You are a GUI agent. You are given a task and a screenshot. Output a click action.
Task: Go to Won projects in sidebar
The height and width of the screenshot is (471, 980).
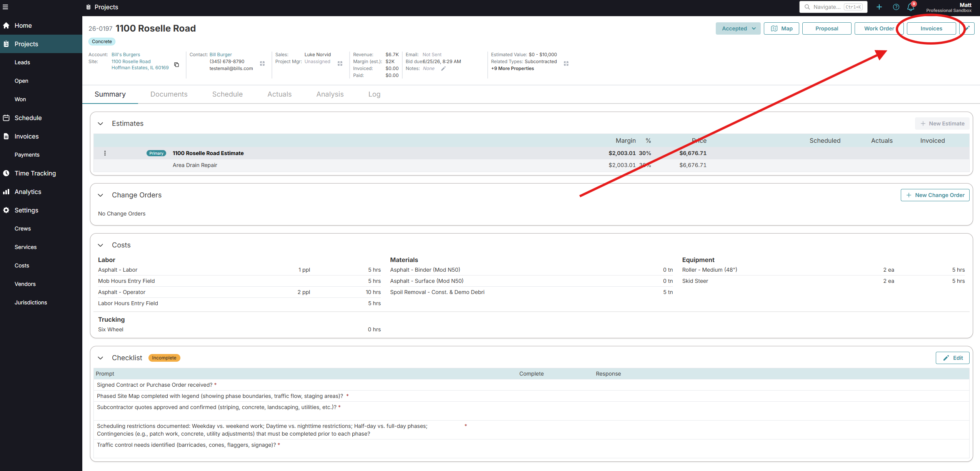20,99
